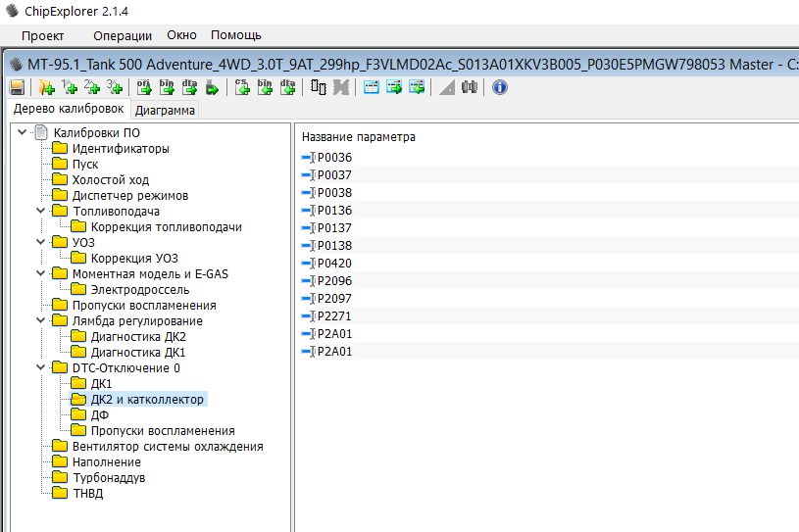This screenshot has width=799, height=532.
Task: Click the '1+' add toolbar icon
Action: coord(69,87)
